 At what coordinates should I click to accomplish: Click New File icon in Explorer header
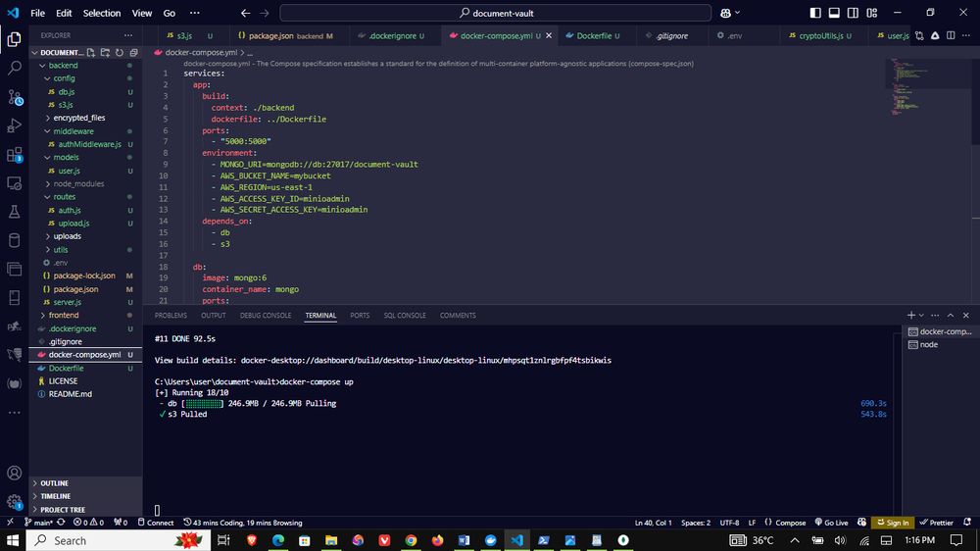[90, 53]
